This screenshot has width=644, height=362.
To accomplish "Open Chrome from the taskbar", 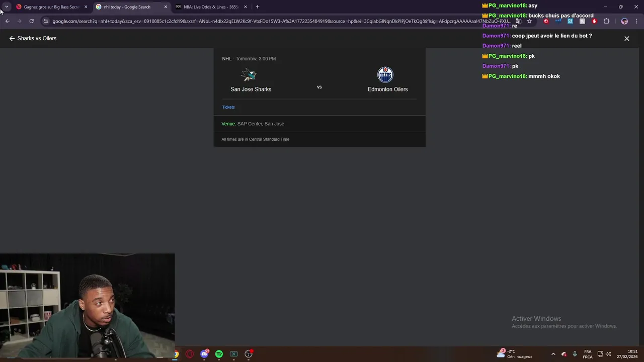I will tap(176, 354).
